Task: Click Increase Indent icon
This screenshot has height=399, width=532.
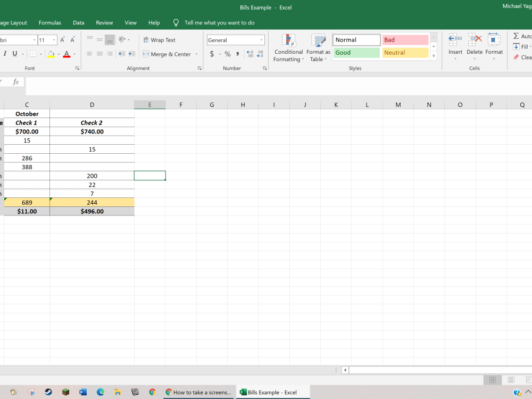Action: (131, 54)
